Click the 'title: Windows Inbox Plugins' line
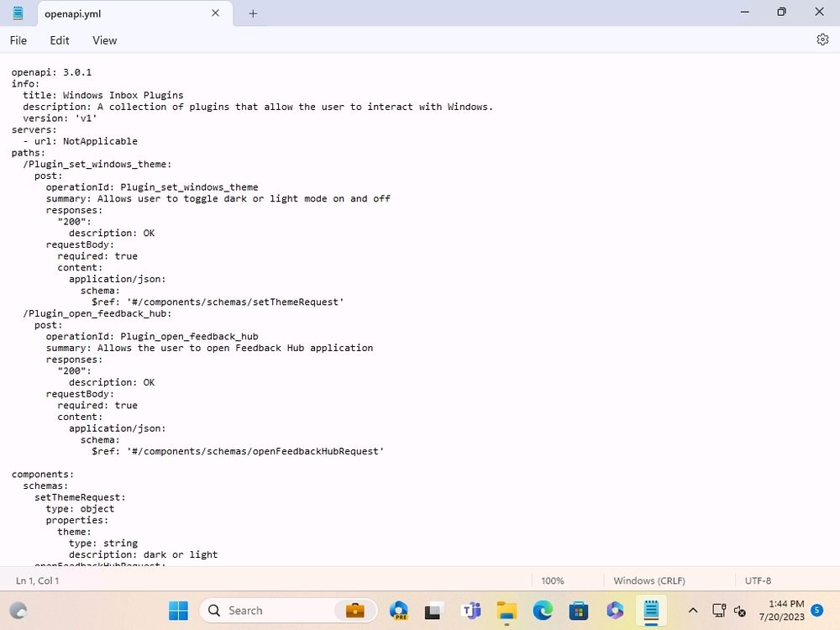Image resolution: width=840 pixels, height=630 pixels. 102,96
